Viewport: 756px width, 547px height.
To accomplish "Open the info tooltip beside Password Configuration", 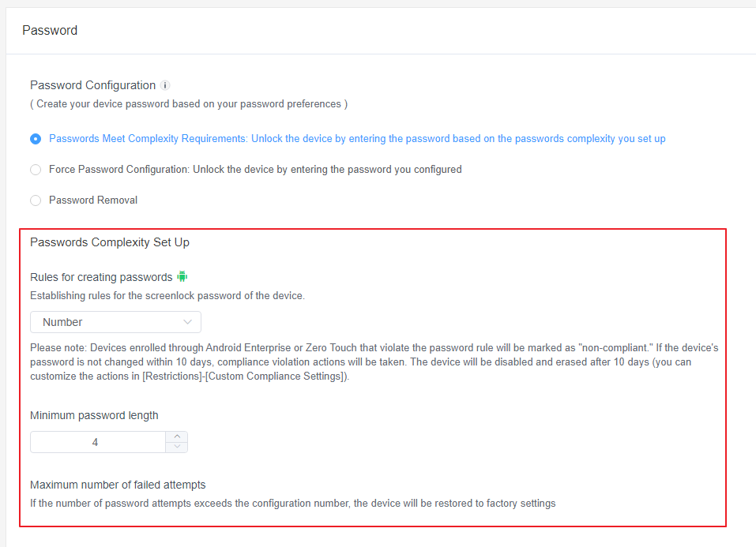I will [x=165, y=84].
